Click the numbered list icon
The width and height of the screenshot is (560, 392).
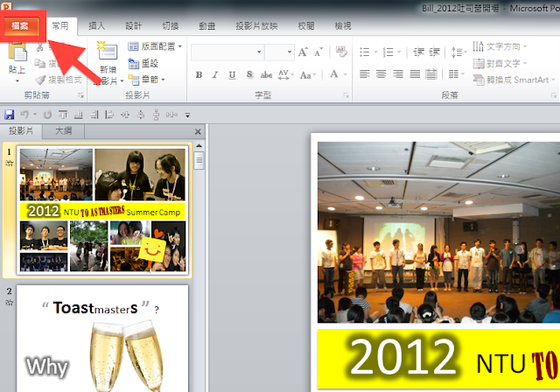click(388, 52)
